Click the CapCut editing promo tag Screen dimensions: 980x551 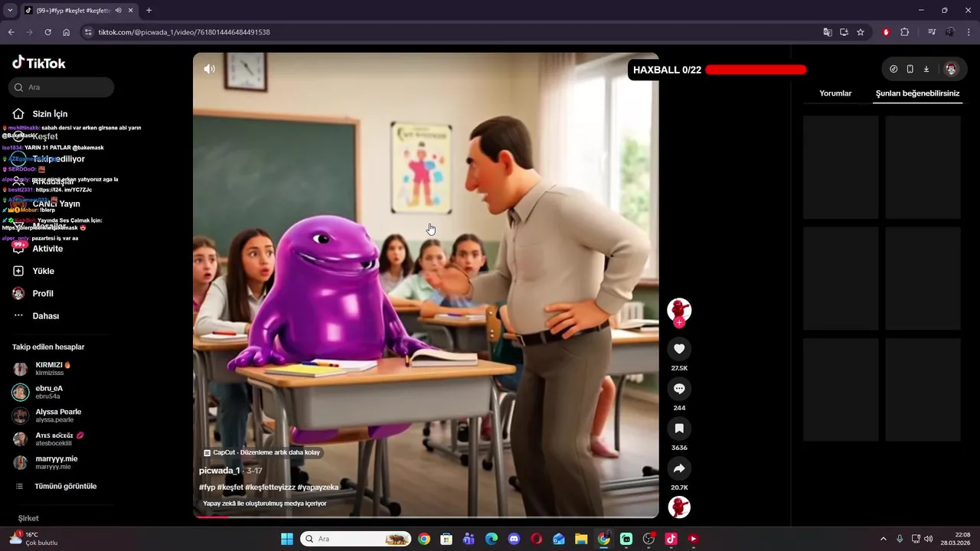pos(262,452)
